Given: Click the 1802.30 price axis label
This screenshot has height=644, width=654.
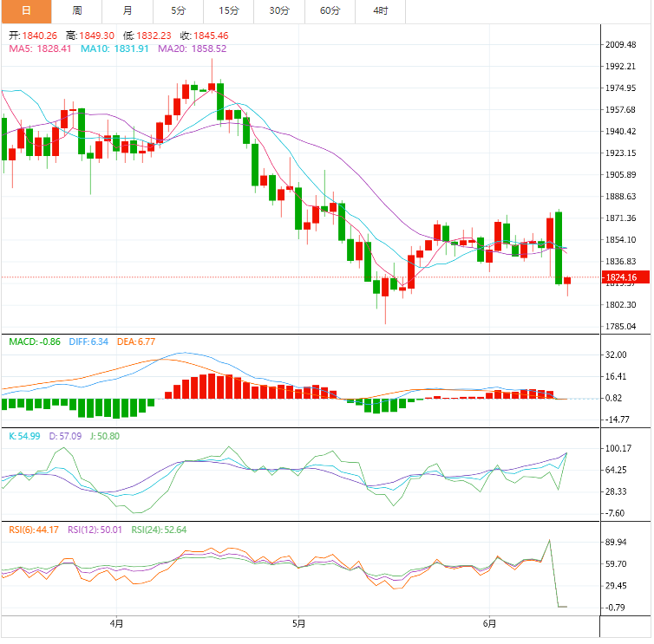Looking at the screenshot, I should point(621,305).
